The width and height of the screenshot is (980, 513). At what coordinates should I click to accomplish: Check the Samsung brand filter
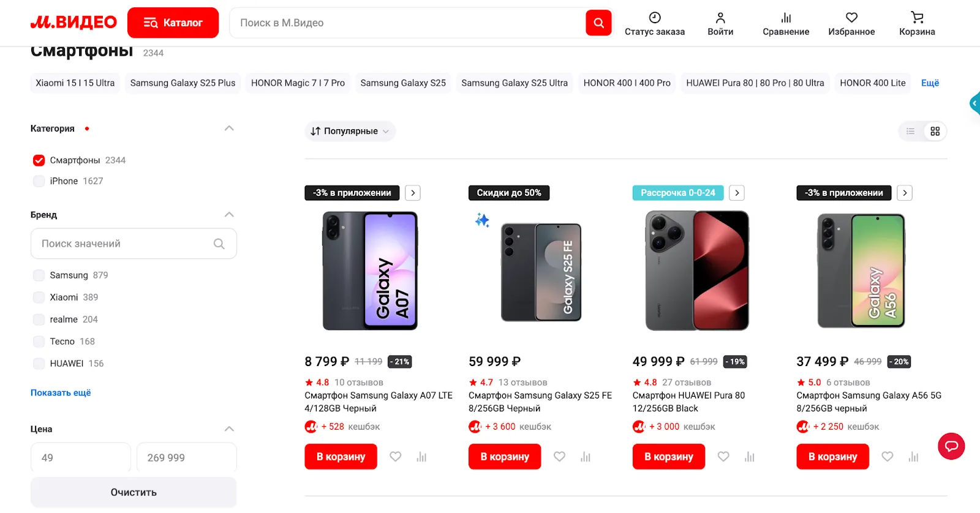39,275
